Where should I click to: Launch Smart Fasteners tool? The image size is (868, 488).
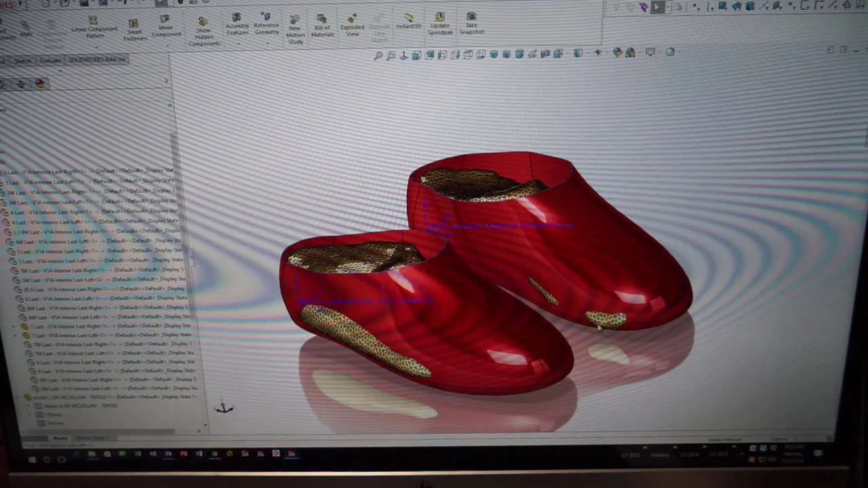tap(134, 30)
